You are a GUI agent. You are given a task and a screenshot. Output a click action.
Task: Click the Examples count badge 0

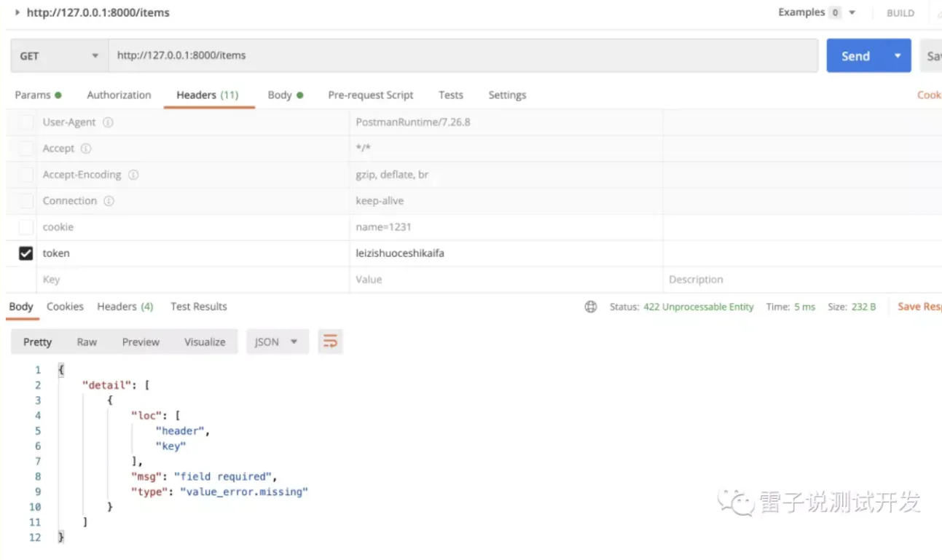coord(836,12)
